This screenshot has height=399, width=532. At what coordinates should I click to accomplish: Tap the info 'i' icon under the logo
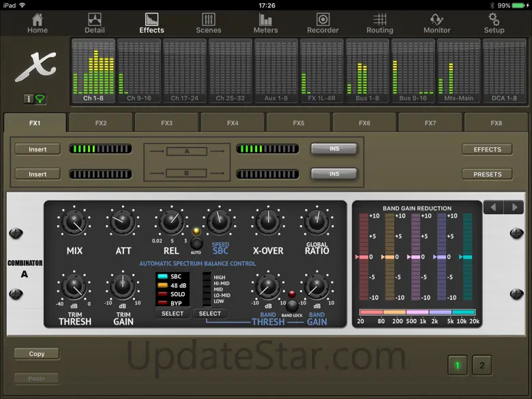point(29,99)
